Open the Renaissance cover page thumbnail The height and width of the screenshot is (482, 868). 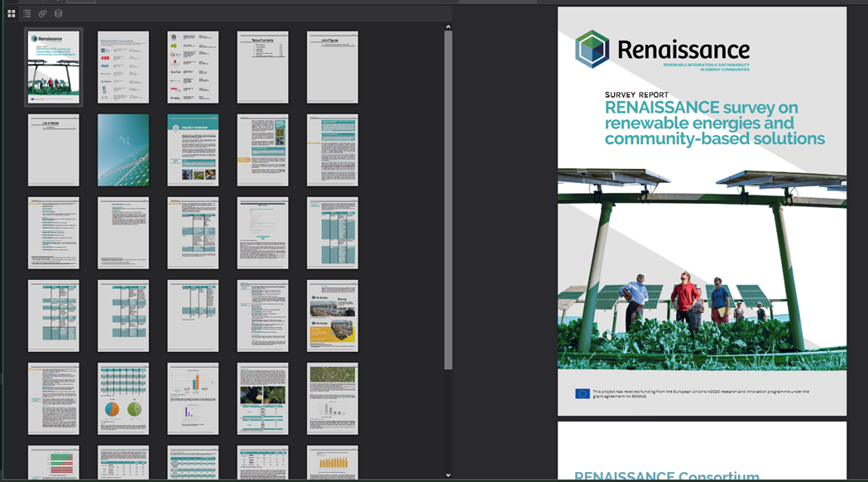[x=54, y=67]
